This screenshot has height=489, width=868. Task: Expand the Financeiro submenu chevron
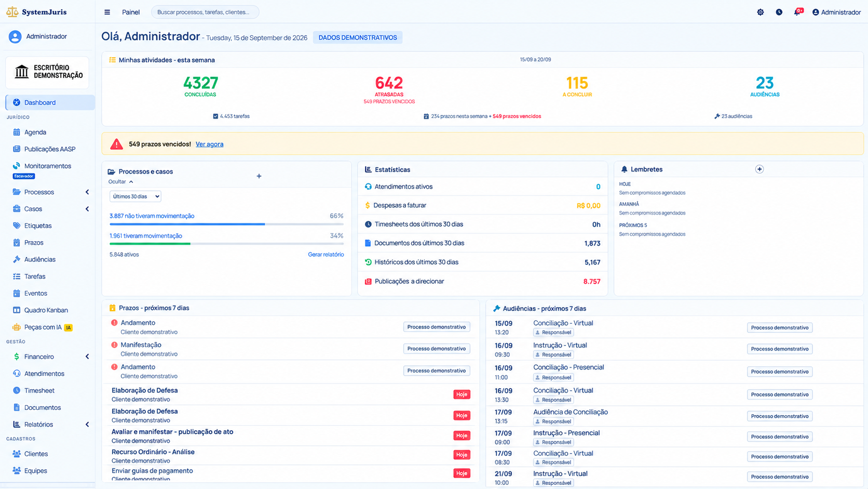pyautogui.click(x=87, y=356)
